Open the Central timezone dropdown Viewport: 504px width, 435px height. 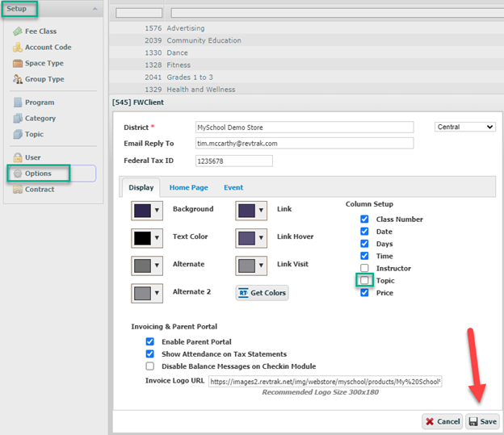coord(465,127)
